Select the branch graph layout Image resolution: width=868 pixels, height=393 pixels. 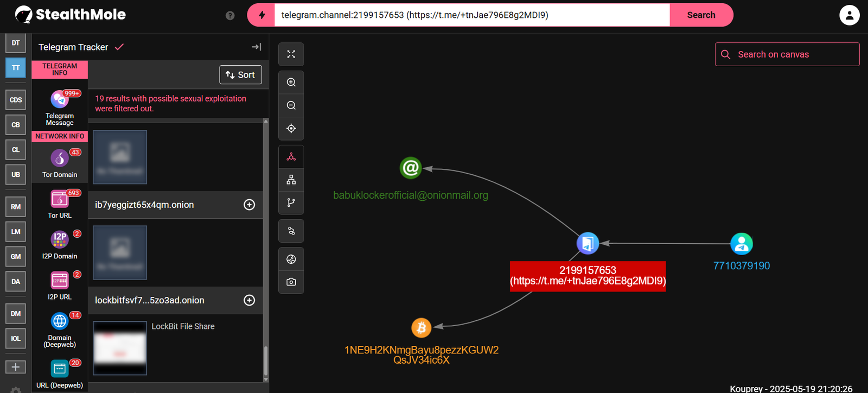pyautogui.click(x=291, y=202)
